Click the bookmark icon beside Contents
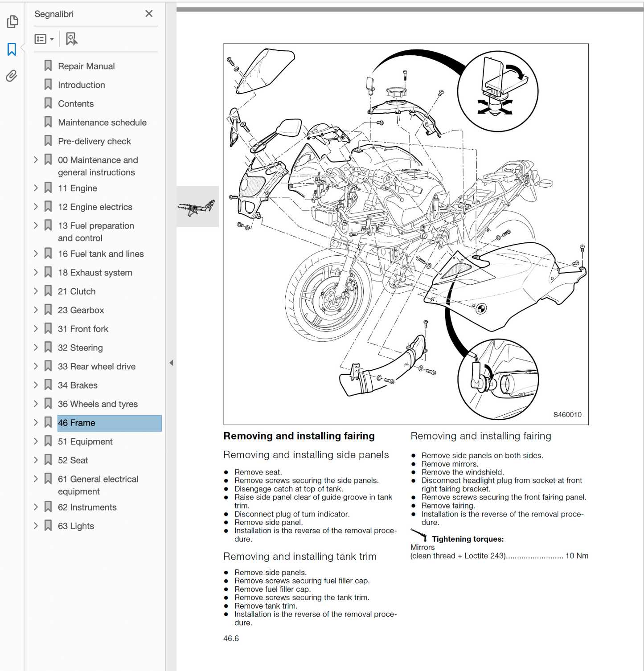The image size is (644, 671). tap(48, 103)
